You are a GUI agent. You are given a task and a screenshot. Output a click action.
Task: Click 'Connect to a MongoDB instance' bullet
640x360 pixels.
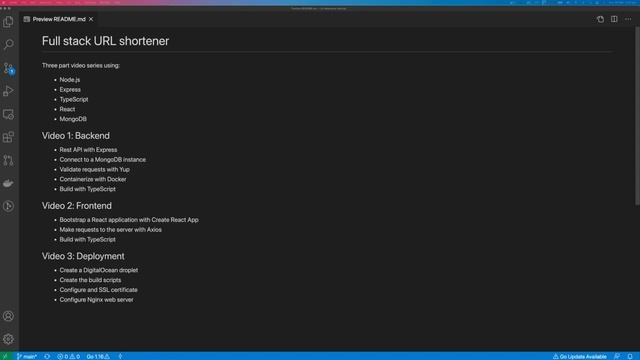[x=102, y=160]
